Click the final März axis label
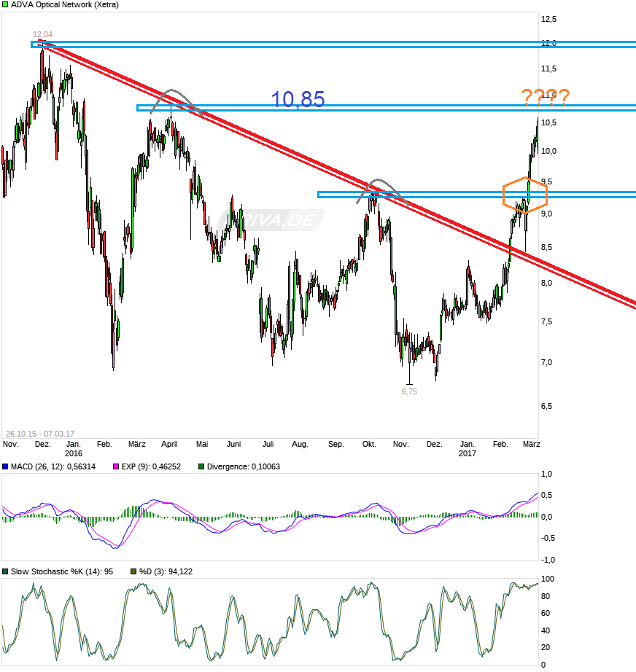Screen dimensions: 636x672 (x=532, y=444)
